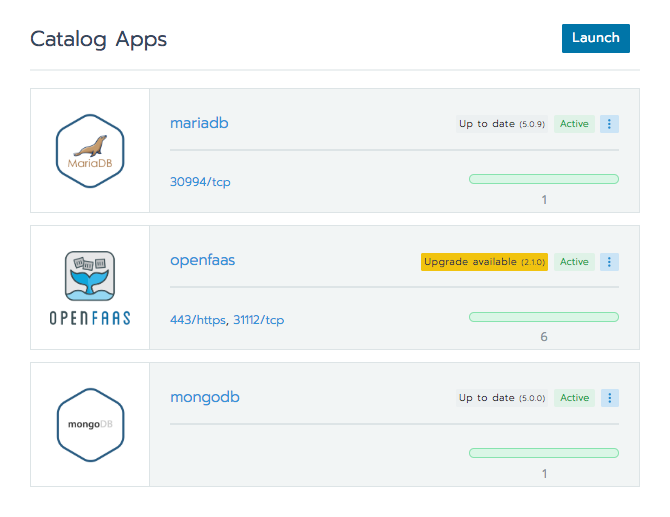Viewport: 670px width, 517px height.
Task: Open the mariadb app link
Action: pyautogui.click(x=199, y=123)
